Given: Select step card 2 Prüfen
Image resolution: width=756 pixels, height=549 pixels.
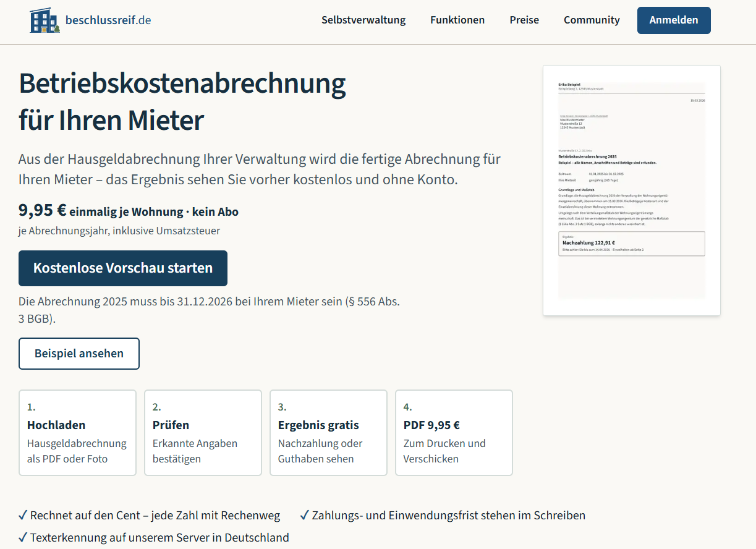Looking at the screenshot, I should (x=203, y=433).
